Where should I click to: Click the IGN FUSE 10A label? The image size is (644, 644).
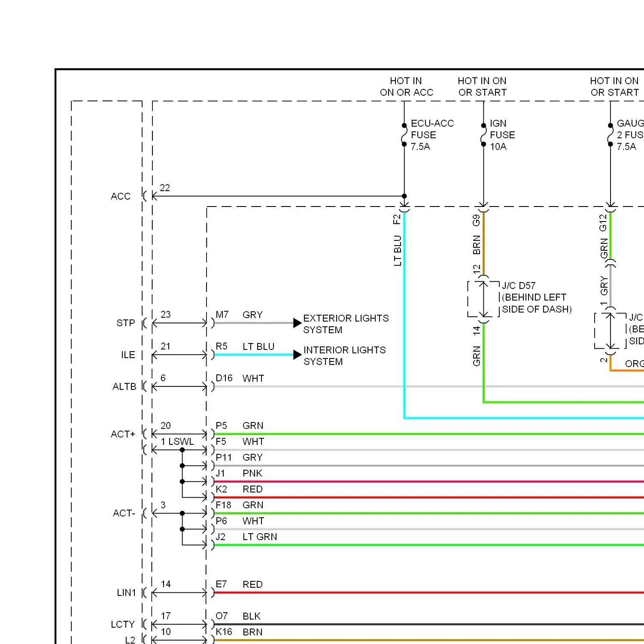pos(502,135)
